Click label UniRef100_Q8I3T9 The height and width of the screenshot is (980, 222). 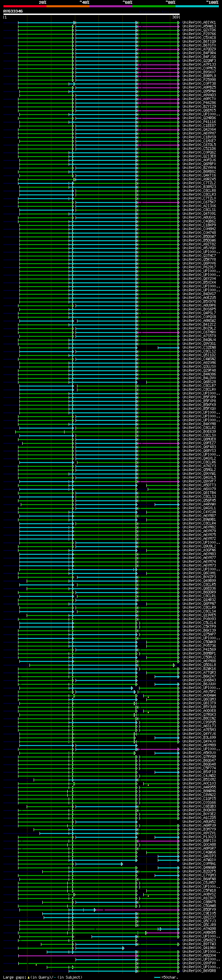tap(199, 703)
